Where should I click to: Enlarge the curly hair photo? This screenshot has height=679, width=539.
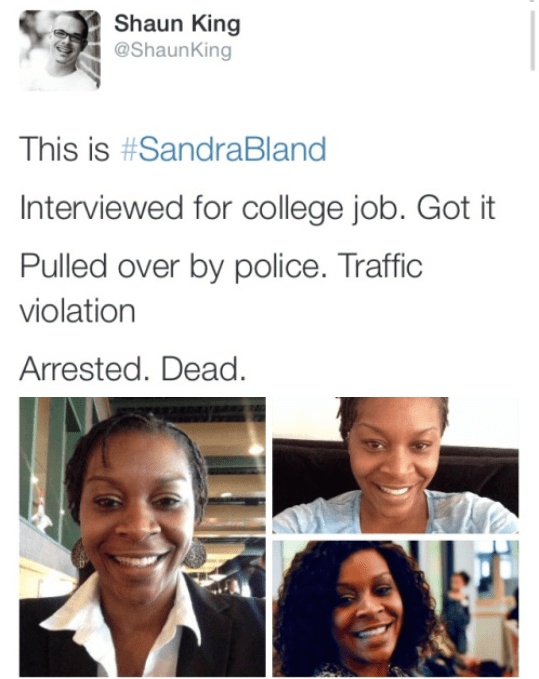[395, 608]
